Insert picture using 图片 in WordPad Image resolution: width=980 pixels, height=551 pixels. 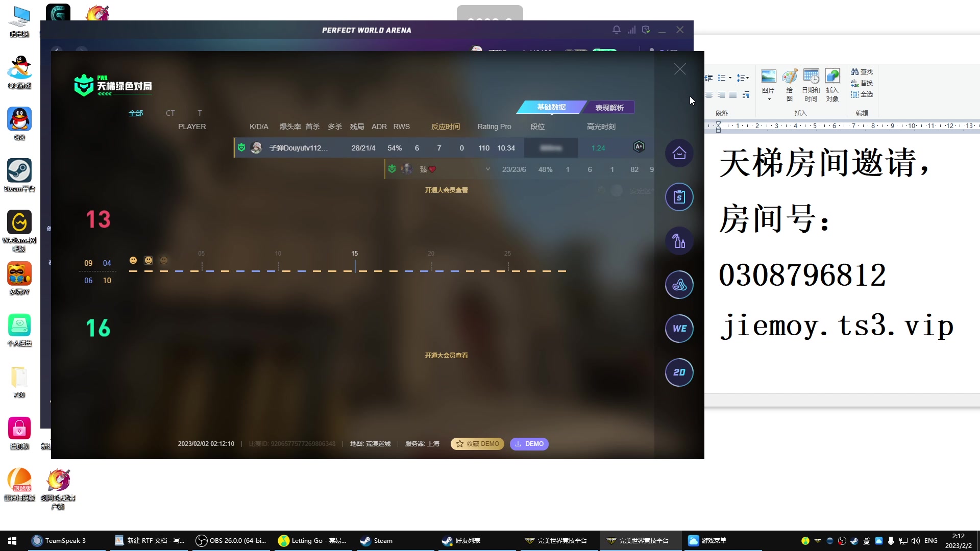point(768,81)
